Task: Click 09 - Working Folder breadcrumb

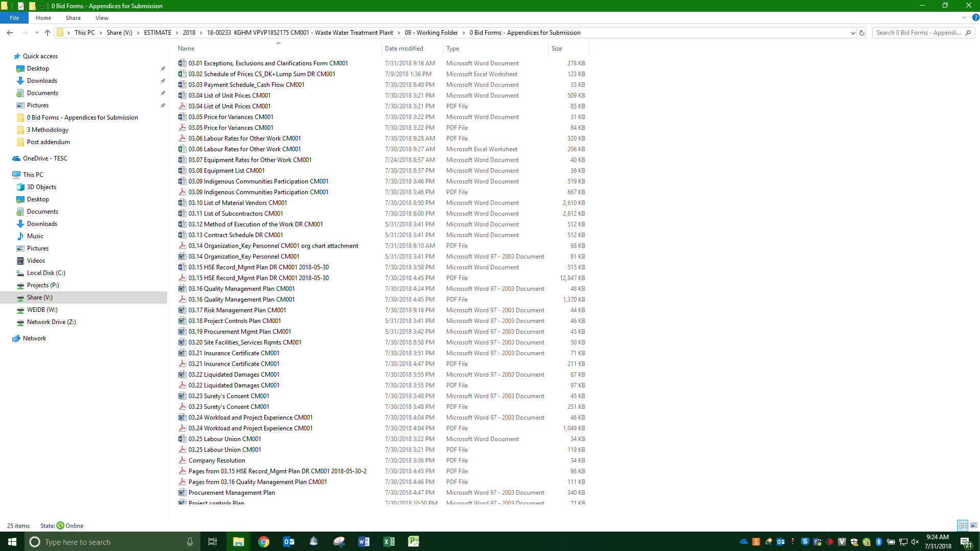Action: (431, 33)
